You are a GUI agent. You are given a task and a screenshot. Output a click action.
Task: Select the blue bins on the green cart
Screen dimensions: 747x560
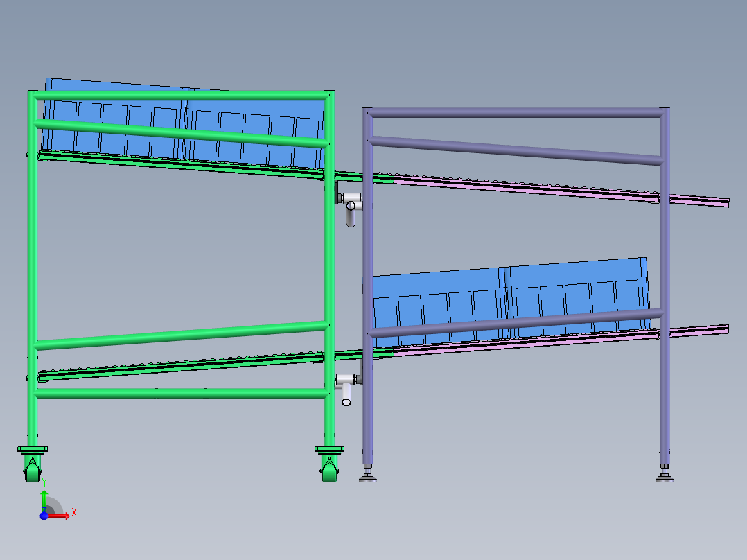(184, 125)
